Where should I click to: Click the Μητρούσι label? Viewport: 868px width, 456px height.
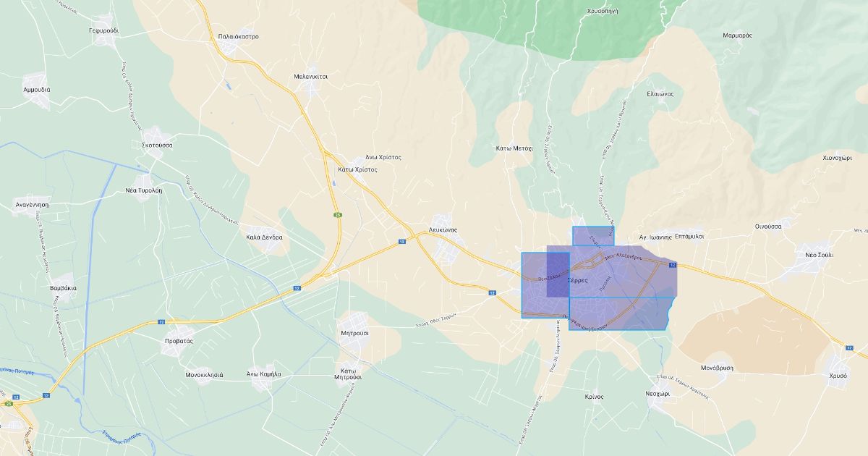point(354,333)
